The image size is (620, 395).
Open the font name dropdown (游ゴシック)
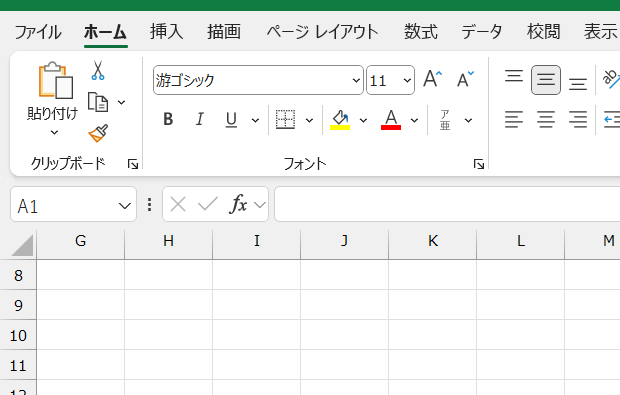point(356,80)
